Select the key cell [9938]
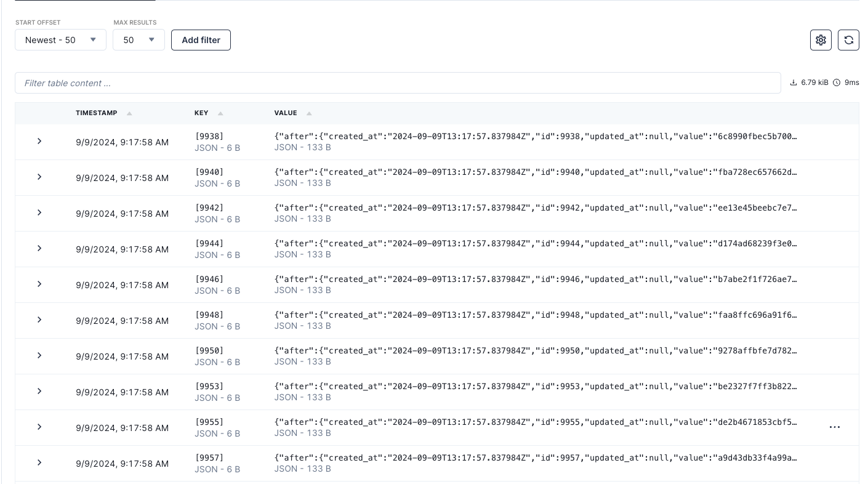Screen dimensions: 868x484 point(209,136)
